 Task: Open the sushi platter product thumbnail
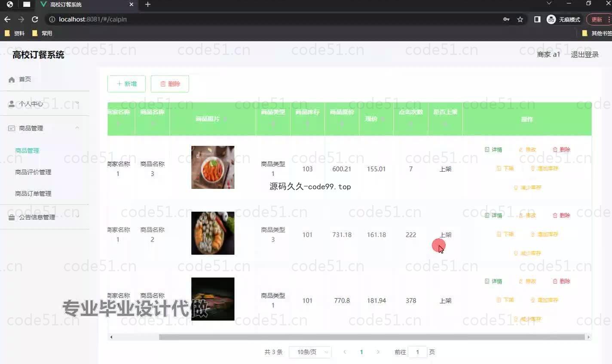tap(213, 233)
